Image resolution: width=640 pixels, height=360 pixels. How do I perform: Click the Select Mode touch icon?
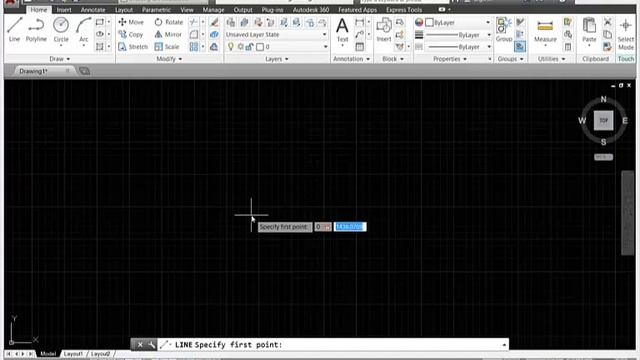626,35
